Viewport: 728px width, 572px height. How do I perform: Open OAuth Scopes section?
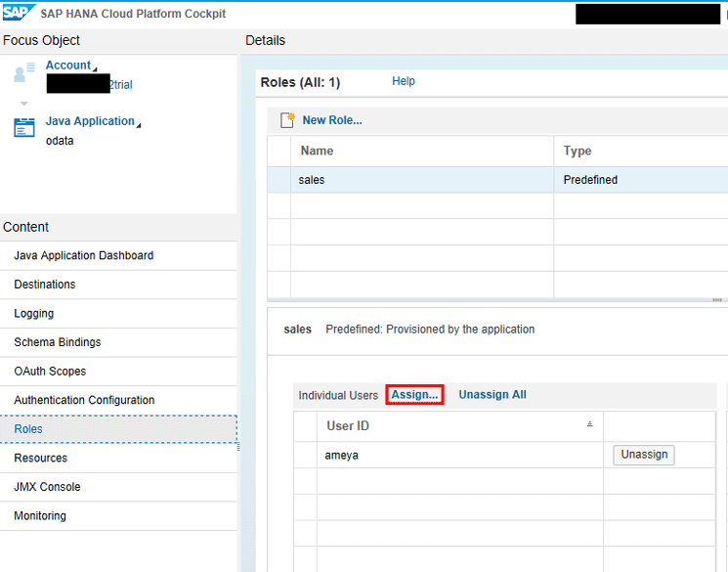pos(118,372)
